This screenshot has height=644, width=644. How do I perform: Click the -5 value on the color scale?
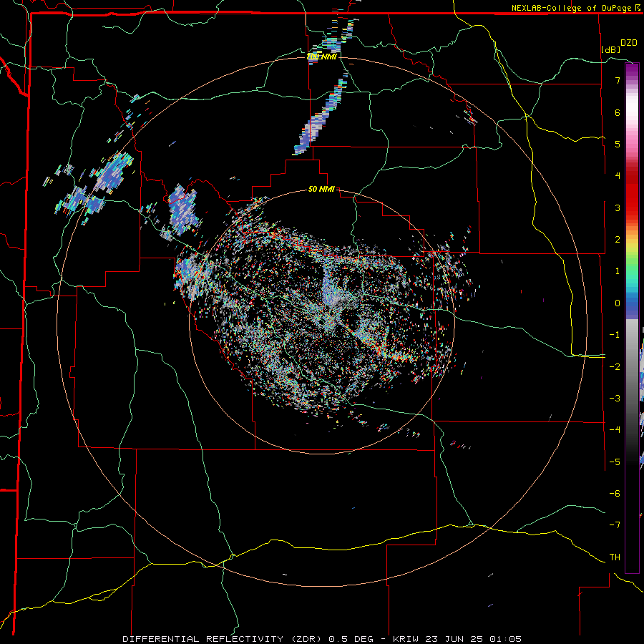(615, 462)
